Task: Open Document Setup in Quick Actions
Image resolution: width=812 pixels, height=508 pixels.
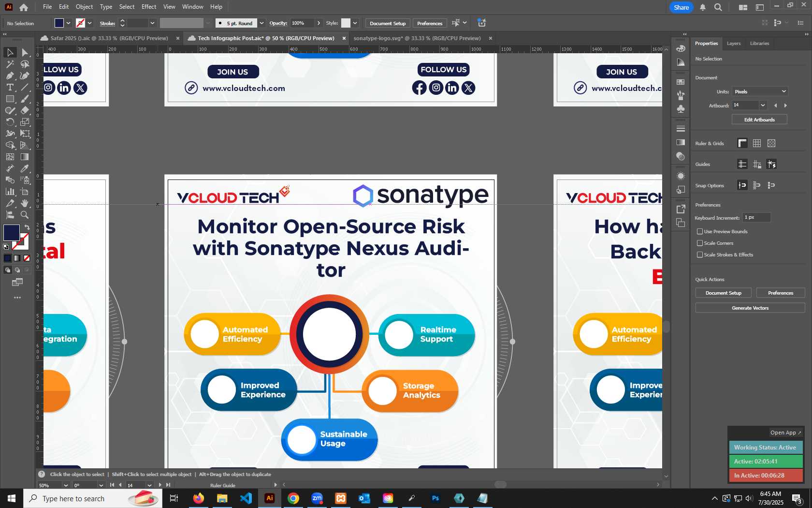Action: click(723, 293)
